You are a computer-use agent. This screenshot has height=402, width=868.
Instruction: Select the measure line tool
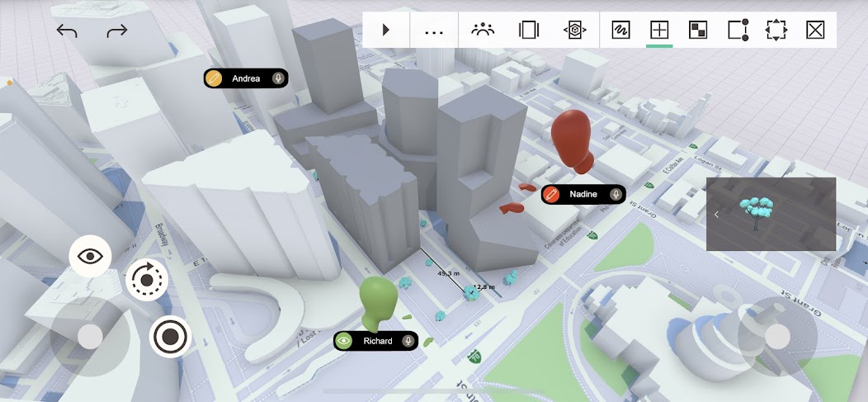738,30
